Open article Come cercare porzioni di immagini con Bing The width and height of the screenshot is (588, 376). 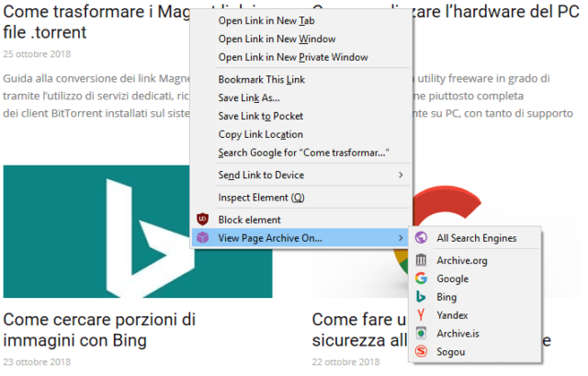pos(99,330)
